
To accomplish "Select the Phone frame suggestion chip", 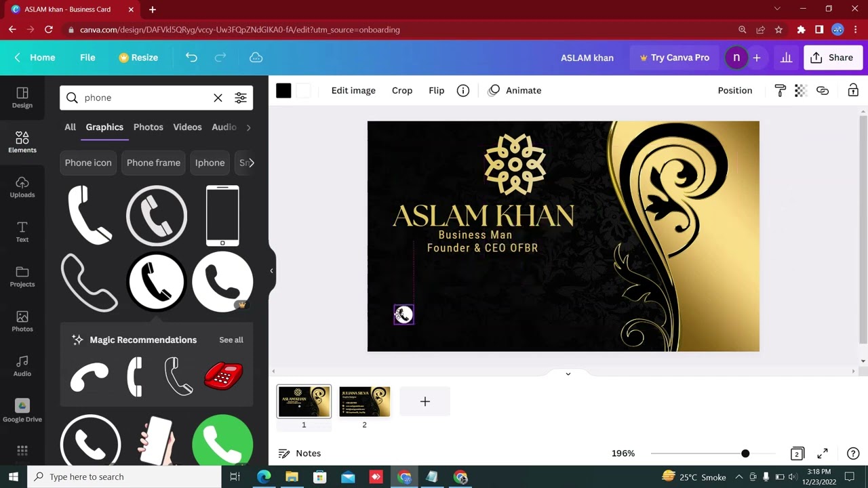I will pos(153,163).
